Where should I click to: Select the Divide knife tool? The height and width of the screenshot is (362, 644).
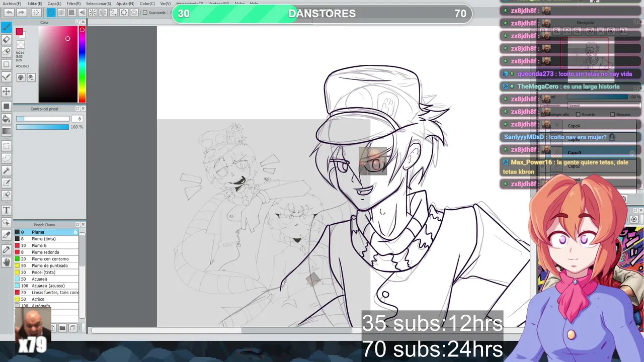[7, 235]
